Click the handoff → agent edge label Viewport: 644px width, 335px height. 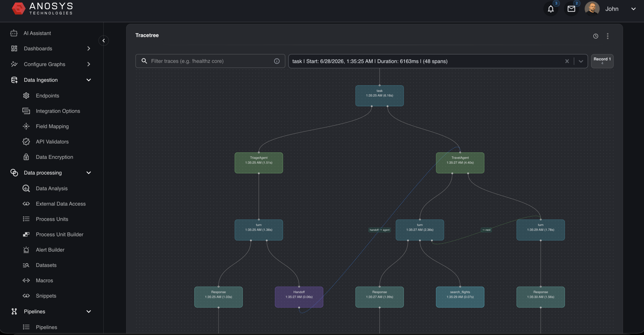click(380, 230)
